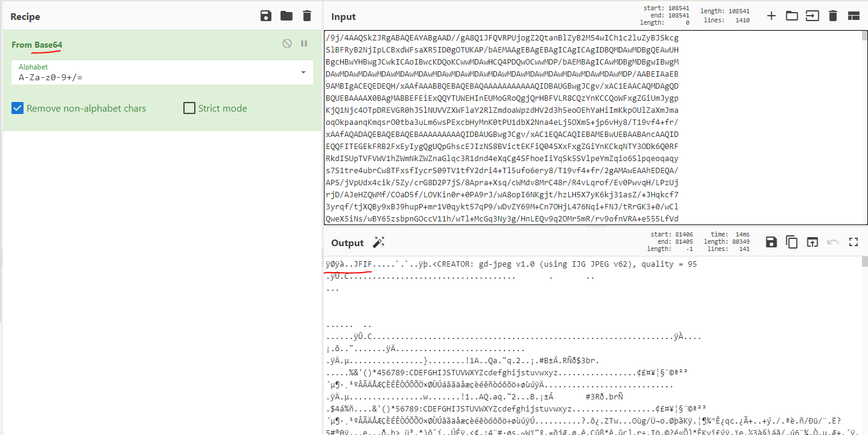This screenshot has height=435, width=868.
Task: Clear input and output
Action: point(833,16)
